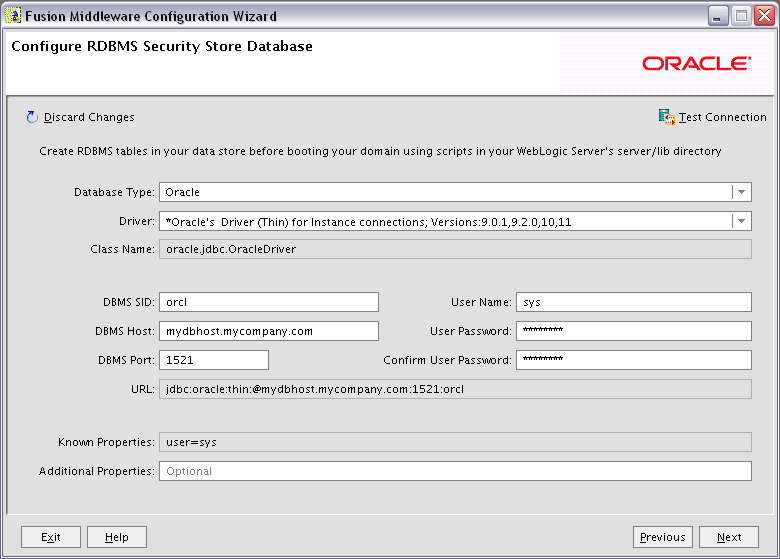This screenshot has height=559, width=780.
Task: Click the URL field with jdbc string
Action: tap(455, 389)
